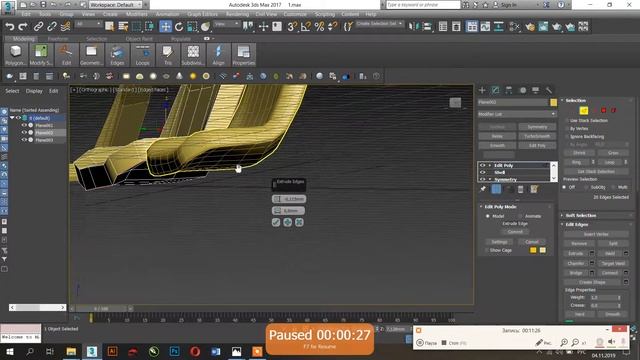Toggle visibility of Plane003 in scene explorer
640x360 pixels.
[24, 140]
